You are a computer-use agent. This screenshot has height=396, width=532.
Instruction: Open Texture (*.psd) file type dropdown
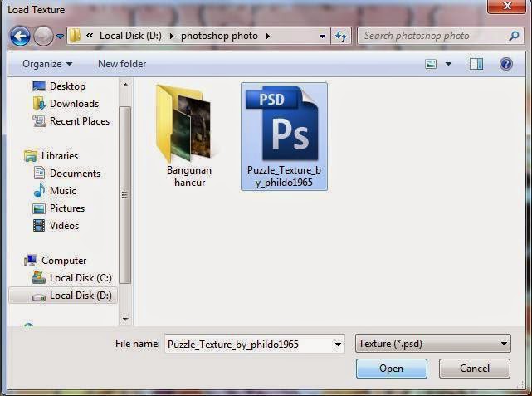433,344
